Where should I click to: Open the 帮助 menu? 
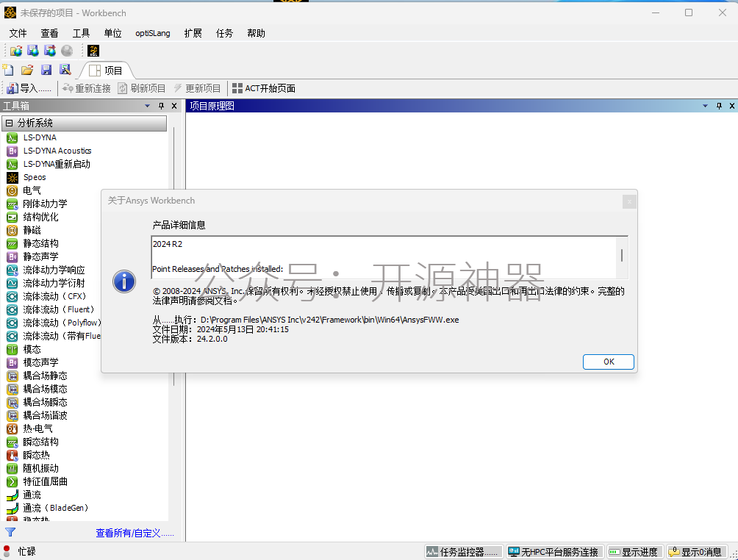click(x=256, y=33)
